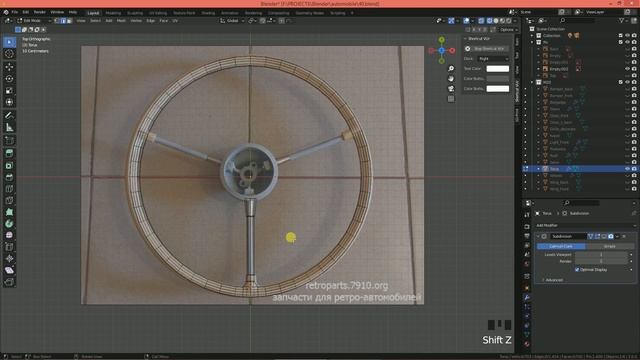Click the viewport pan hand icon
Image resolution: width=640 pixels, height=360 pixels.
(x=451, y=78)
